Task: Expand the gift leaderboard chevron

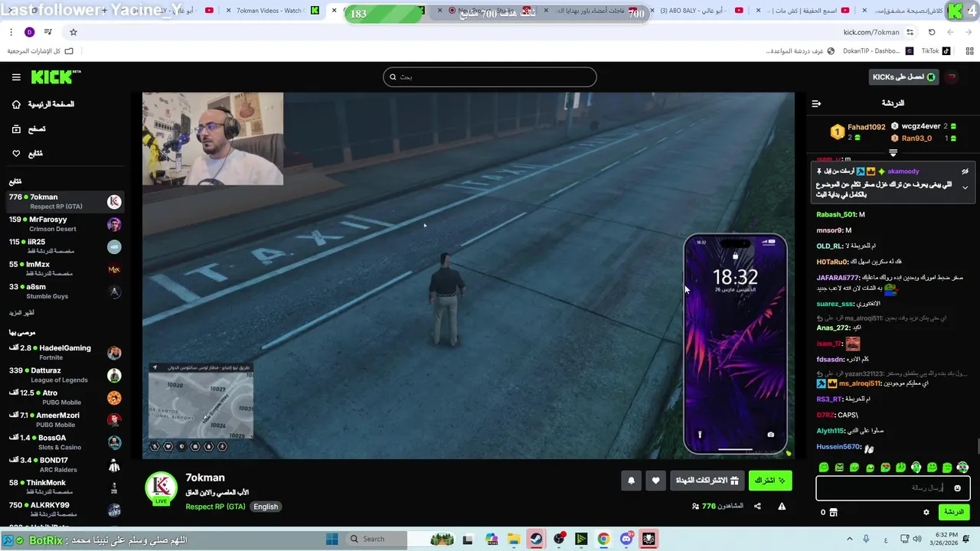Action: (x=893, y=153)
